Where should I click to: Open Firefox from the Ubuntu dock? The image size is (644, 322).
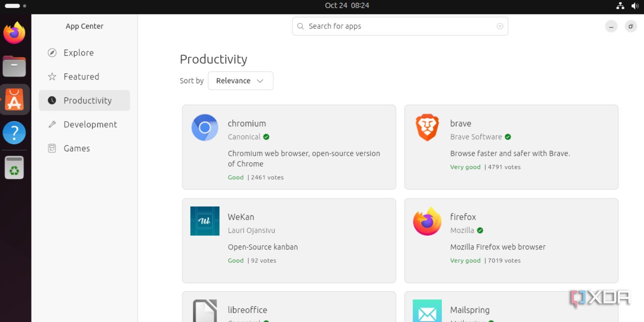(x=14, y=33)
